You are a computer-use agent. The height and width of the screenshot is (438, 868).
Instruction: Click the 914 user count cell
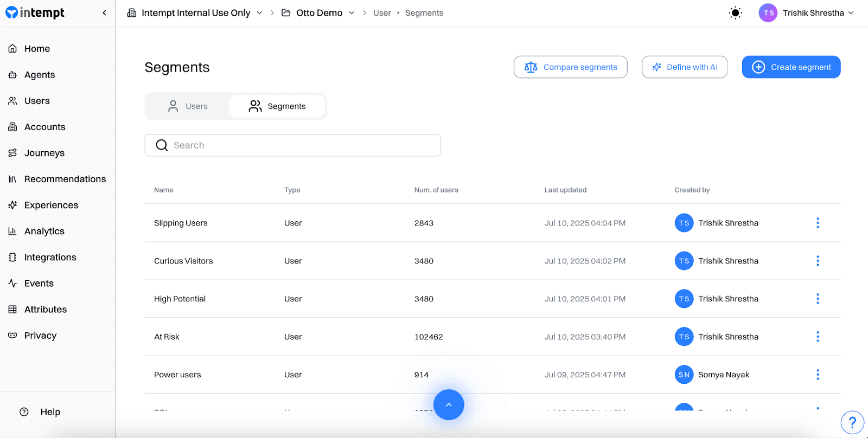coord(422,375)
